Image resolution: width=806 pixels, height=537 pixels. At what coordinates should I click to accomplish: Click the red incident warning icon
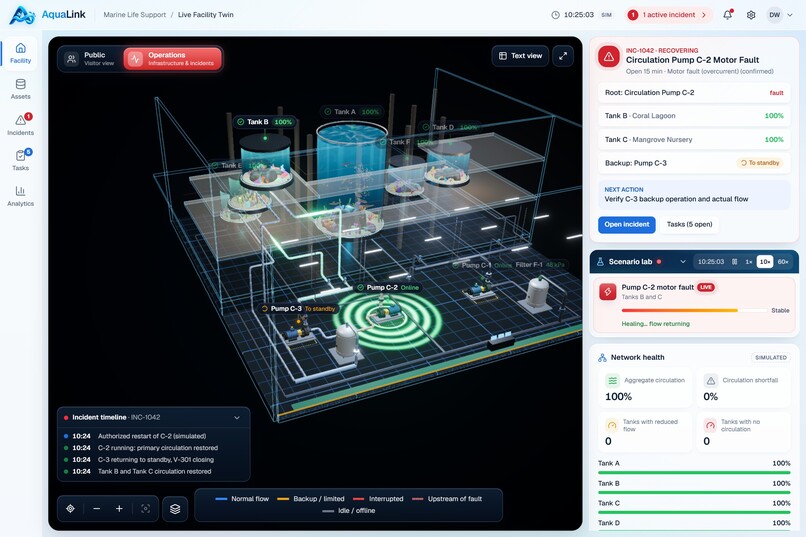[x=609, y=57]
